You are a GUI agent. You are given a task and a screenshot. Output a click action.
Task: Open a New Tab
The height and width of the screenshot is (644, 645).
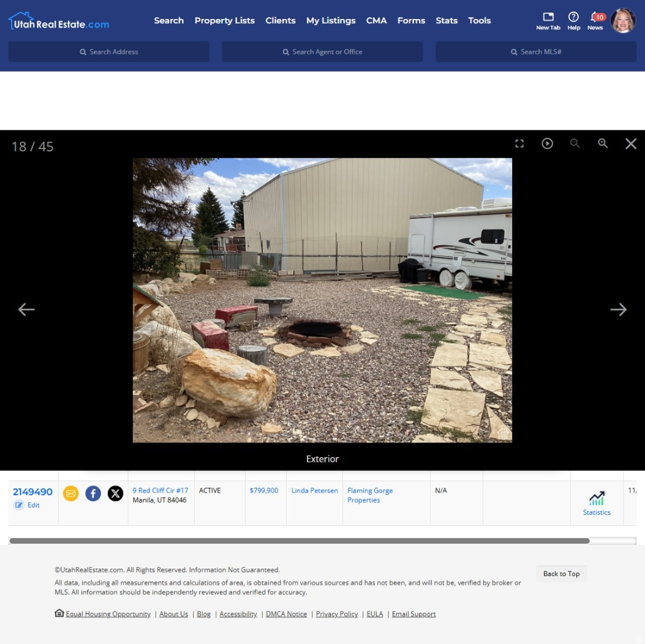click(548, 20)
